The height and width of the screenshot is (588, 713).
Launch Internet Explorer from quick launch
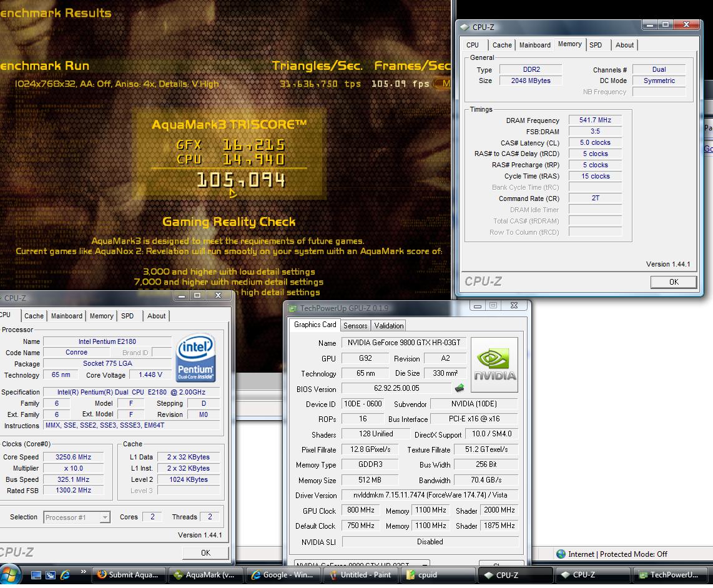pyautogui.click(x=65, y=576)
